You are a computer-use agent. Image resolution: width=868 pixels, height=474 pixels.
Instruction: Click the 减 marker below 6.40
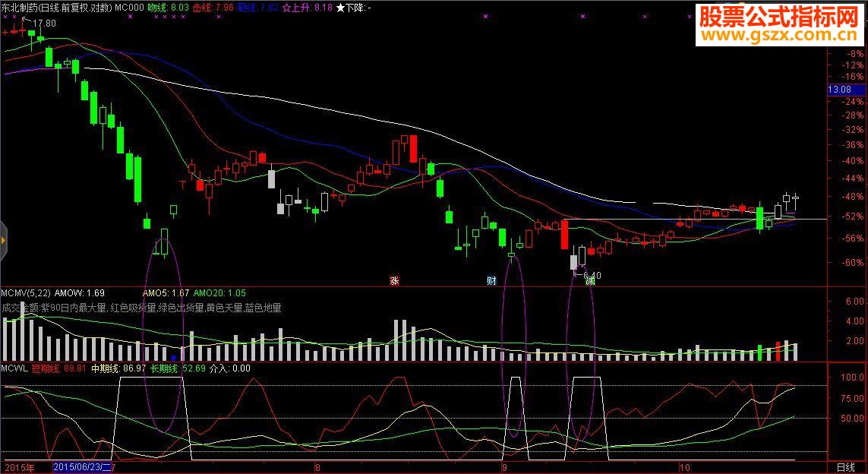[589, 281]
